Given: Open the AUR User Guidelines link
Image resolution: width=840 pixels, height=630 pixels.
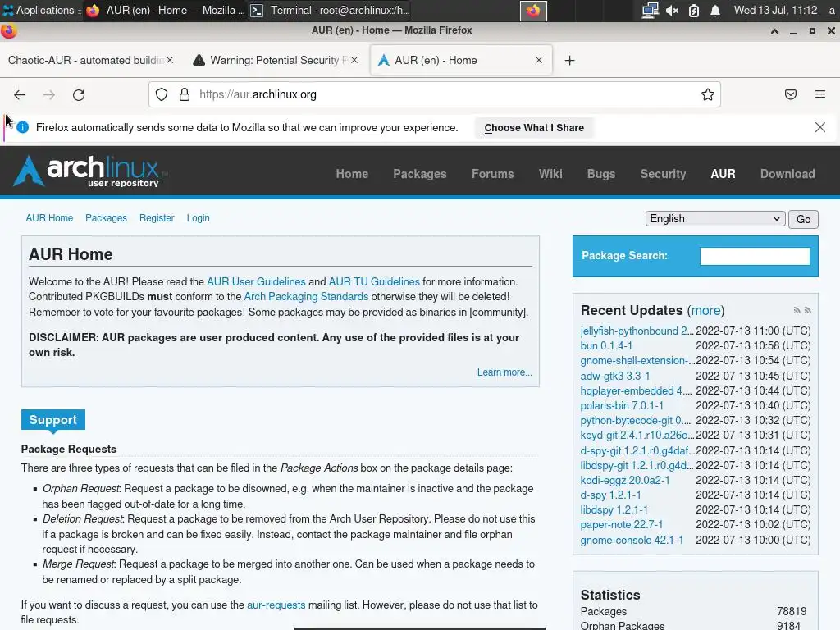Looking at the screenshot, I should (x=256, y=282).
